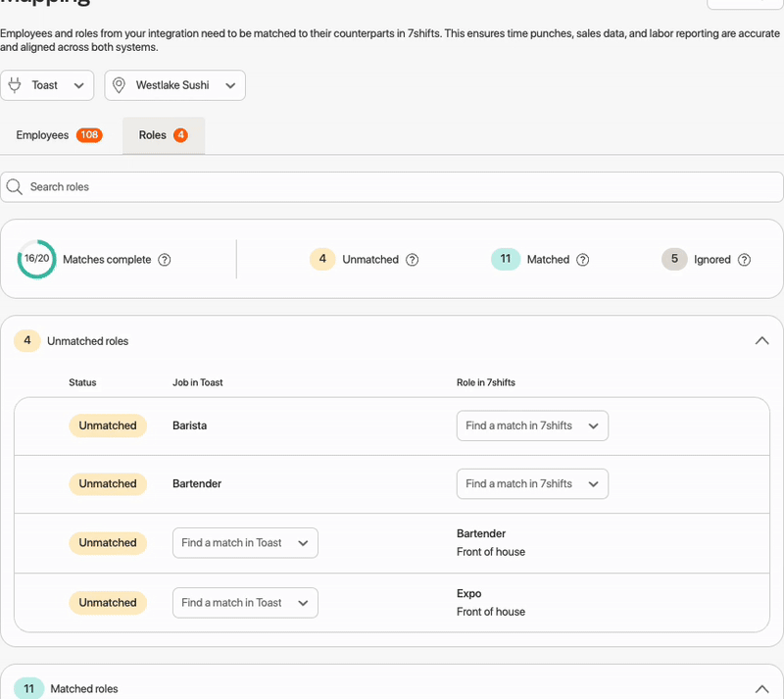This screenshot has height=699, width=784.
Task: Click the help icon next to Matches complete
Action: 165,259
